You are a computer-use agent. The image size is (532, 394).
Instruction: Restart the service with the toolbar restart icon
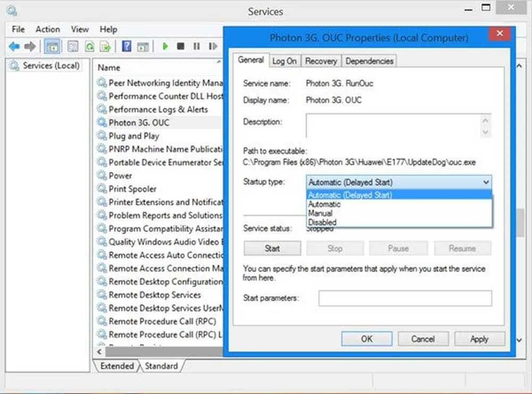(213, 46)
